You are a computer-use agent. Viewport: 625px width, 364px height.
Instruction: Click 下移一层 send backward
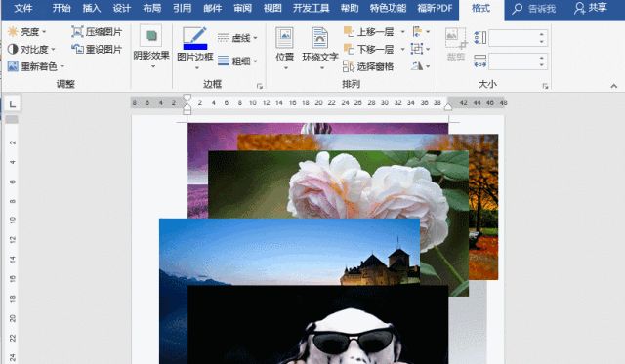click(369, 49)
